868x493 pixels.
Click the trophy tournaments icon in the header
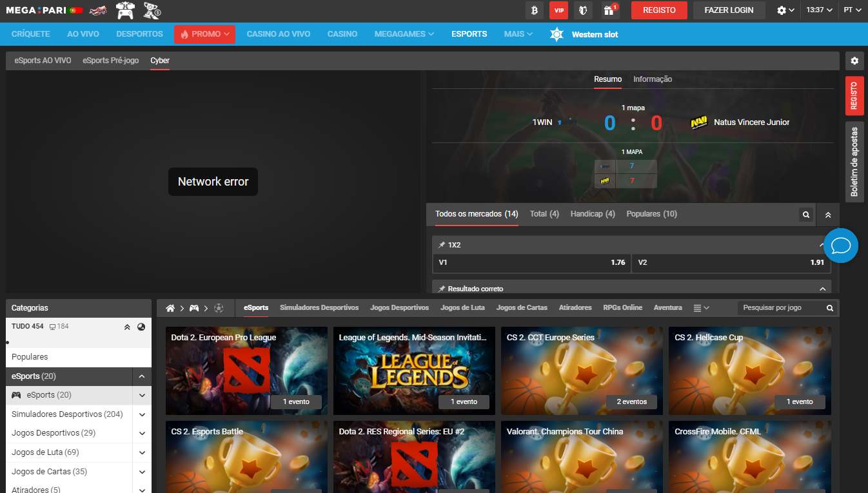pos(152,10)
